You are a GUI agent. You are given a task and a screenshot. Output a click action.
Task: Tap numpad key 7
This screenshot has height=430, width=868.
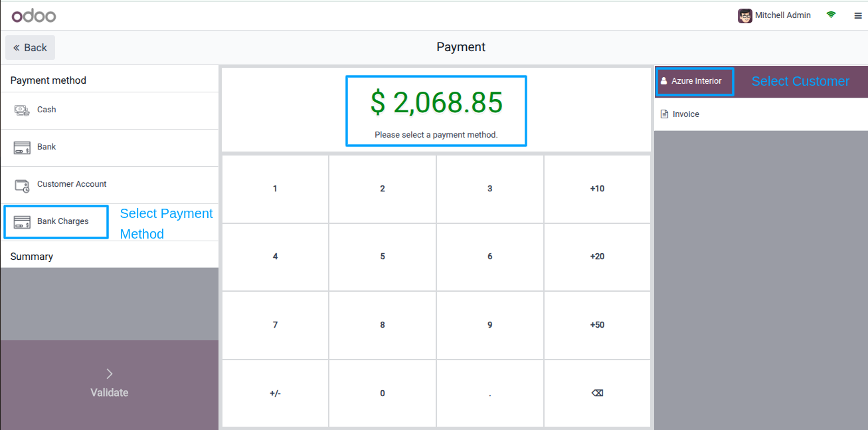coord(275,325)
